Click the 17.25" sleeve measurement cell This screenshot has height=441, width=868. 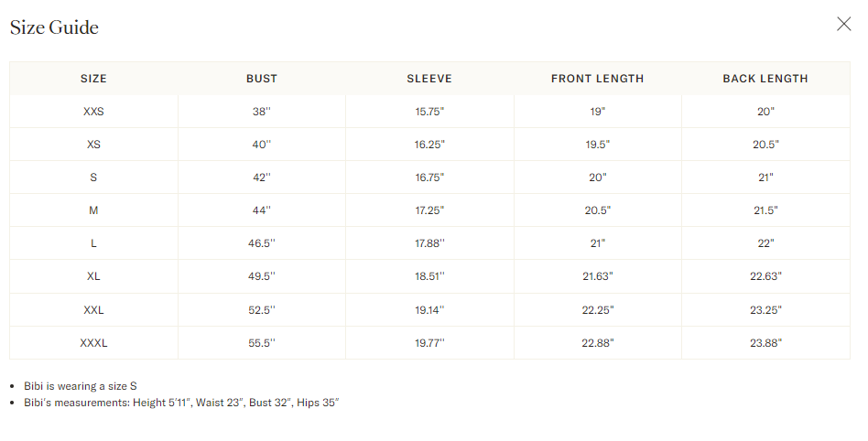429,210
